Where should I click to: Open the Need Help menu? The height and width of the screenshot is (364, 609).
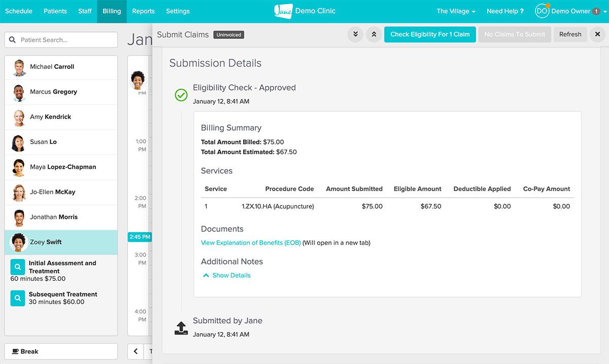click(504, 11)
